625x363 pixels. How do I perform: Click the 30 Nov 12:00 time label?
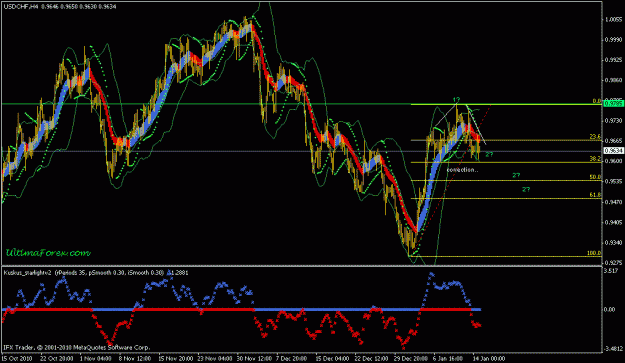pyautogui.click(x=254, y=358)
